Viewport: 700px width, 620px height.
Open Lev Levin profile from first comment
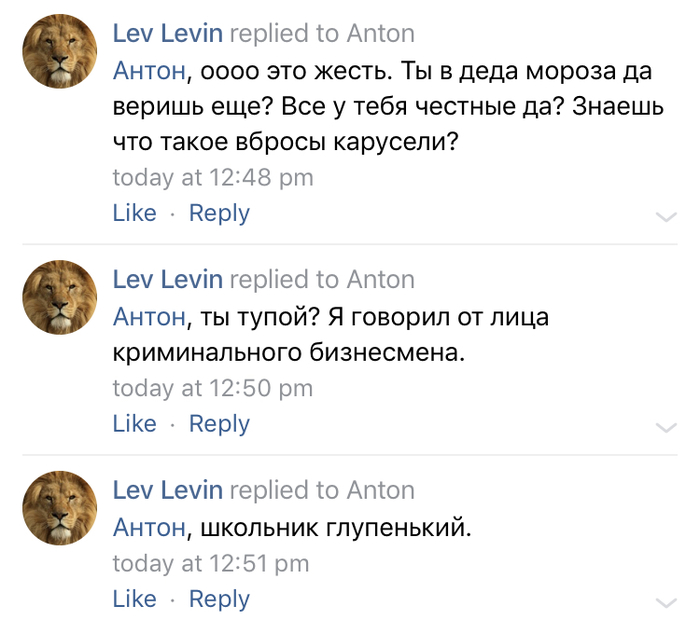click(x=167, y=33)
